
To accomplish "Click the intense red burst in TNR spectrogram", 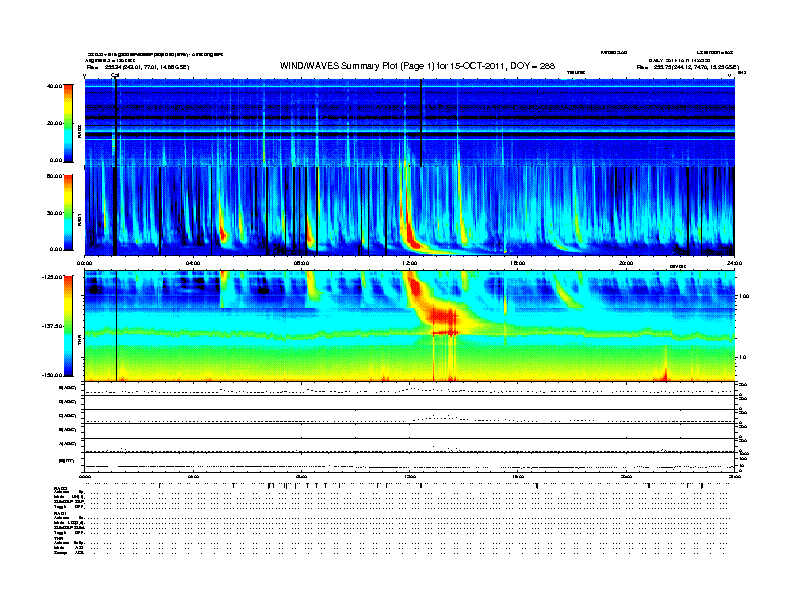I will point(444,319).
